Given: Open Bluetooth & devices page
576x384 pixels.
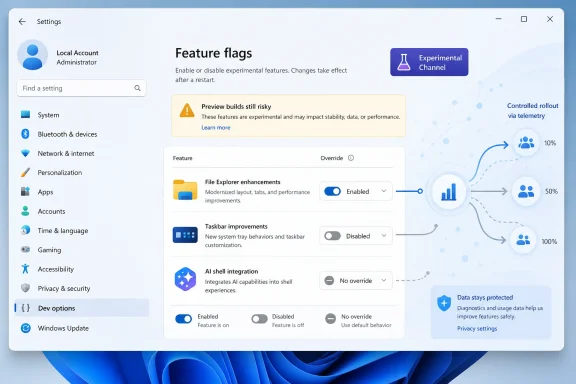Looking at the screenshot, I should (82, 134).
